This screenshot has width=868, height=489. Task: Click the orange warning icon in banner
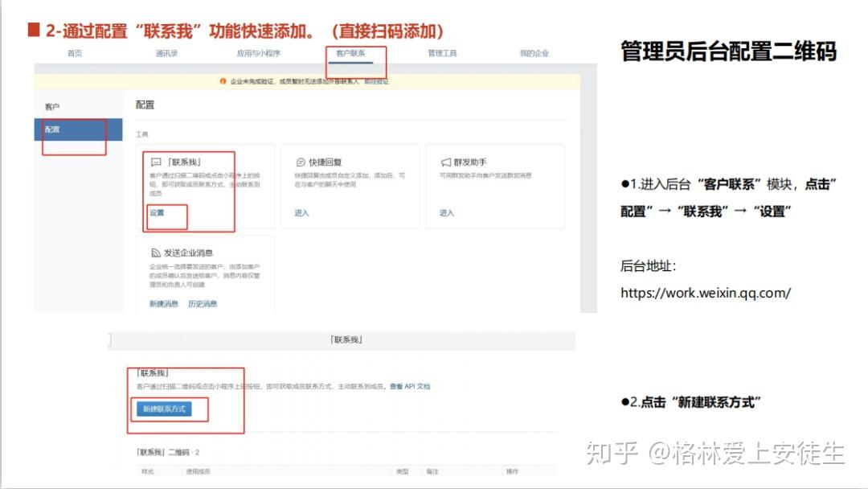(x=223, y=81)
